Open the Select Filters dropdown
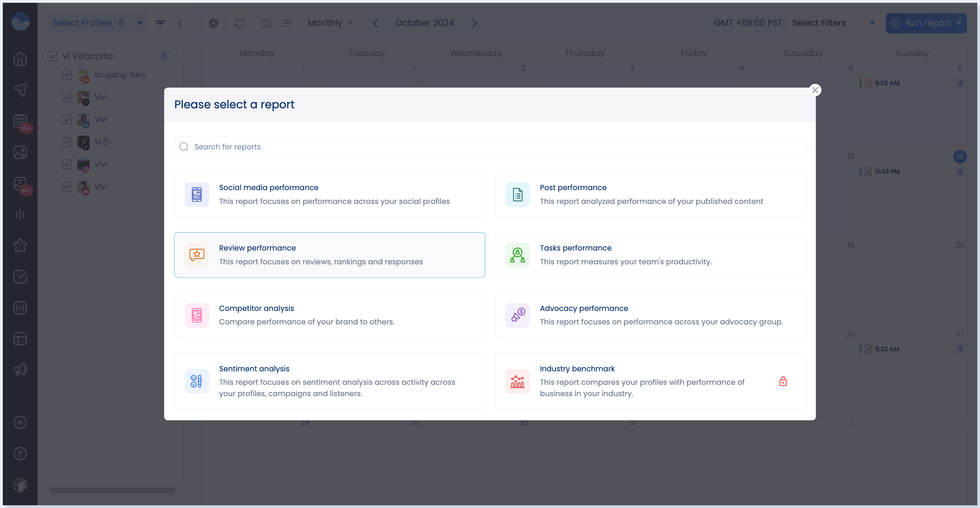Screen dimensions: 980x508 (834, 23)
